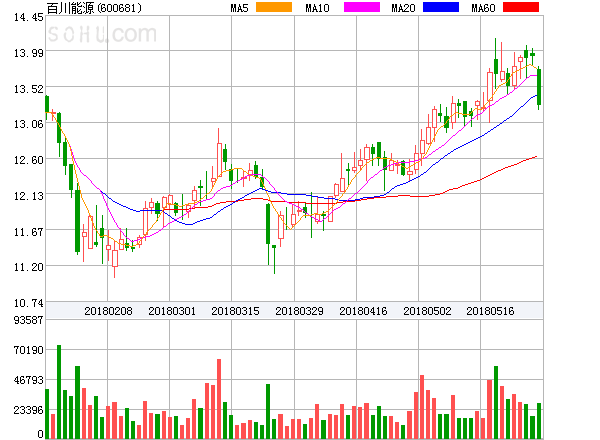600x440 pixels.
Task: Click the 13.52 price axis label
Action: click(x=29, y=89)
